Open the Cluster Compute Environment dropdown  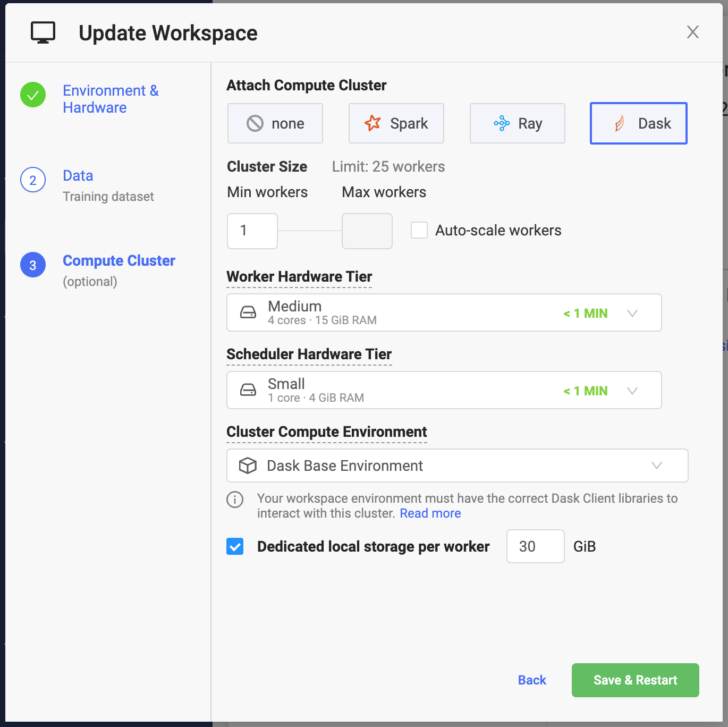click(x=458, y=466)
